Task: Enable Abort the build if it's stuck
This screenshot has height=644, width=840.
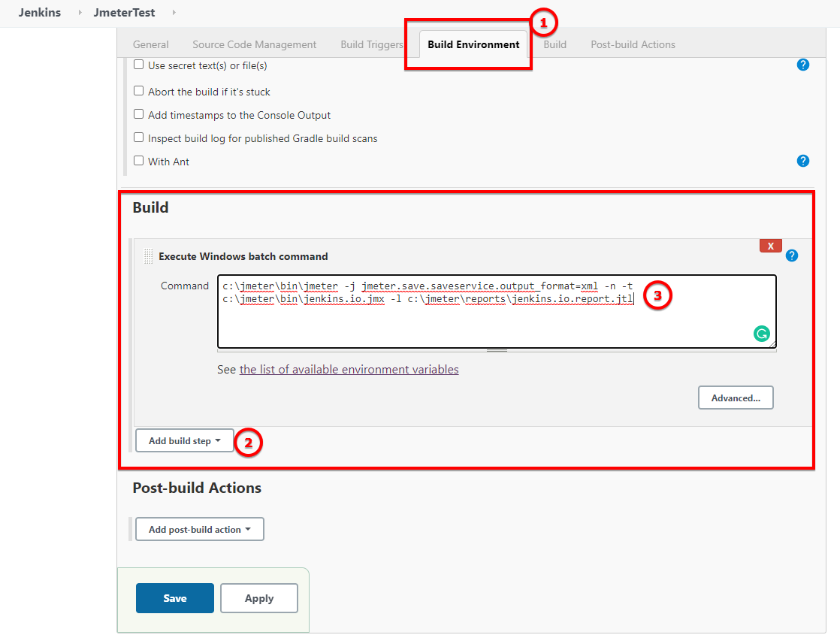Action: point(138,92)
